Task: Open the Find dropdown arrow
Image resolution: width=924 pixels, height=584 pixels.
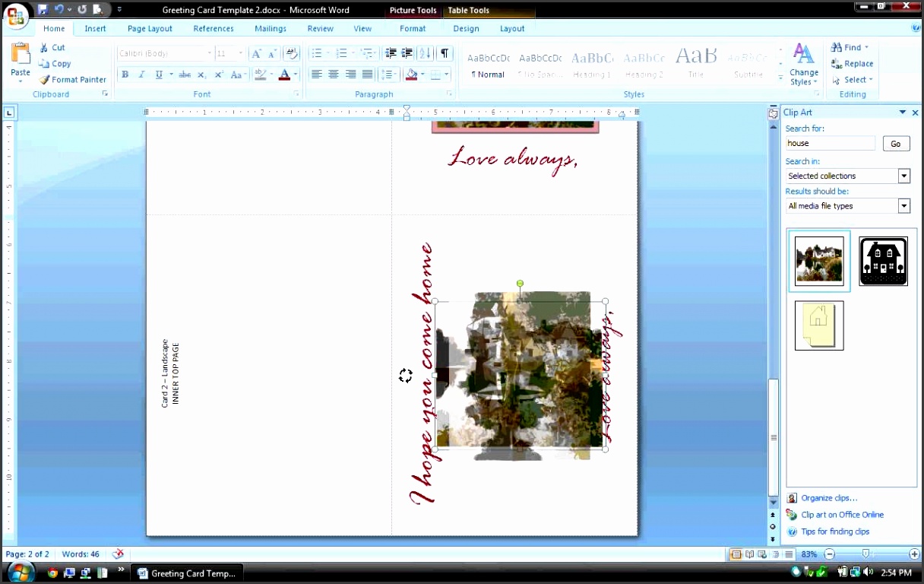Action: (866, 48)
